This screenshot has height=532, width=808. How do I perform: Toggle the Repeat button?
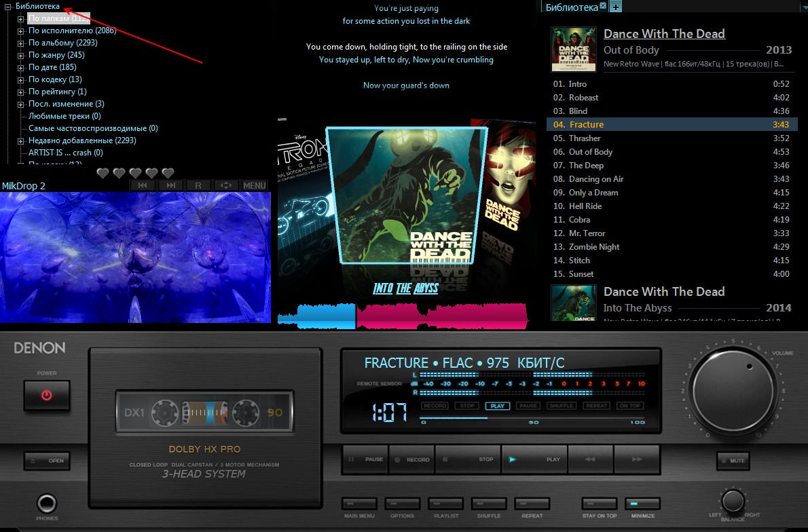tap(532, 504)
